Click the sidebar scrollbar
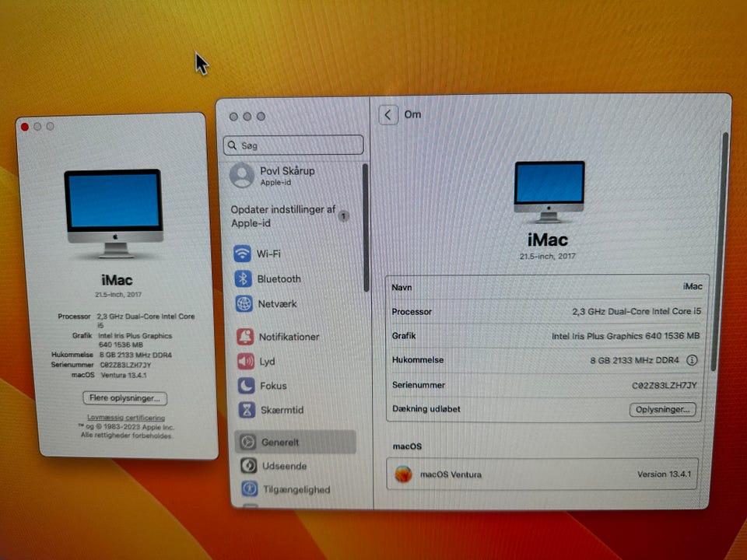The image size is (747, 560). click(366, 227)
